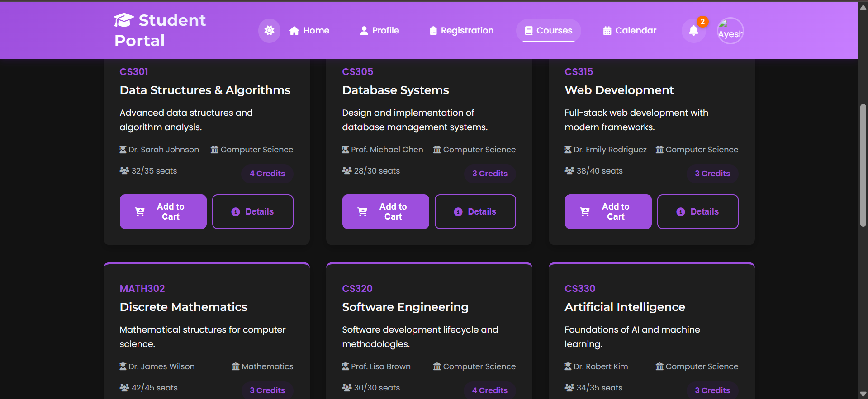View Details for Data Structures & Algorithms
Image resolution: width=868 pixels, height=399 pixels.
click(253, 211)
